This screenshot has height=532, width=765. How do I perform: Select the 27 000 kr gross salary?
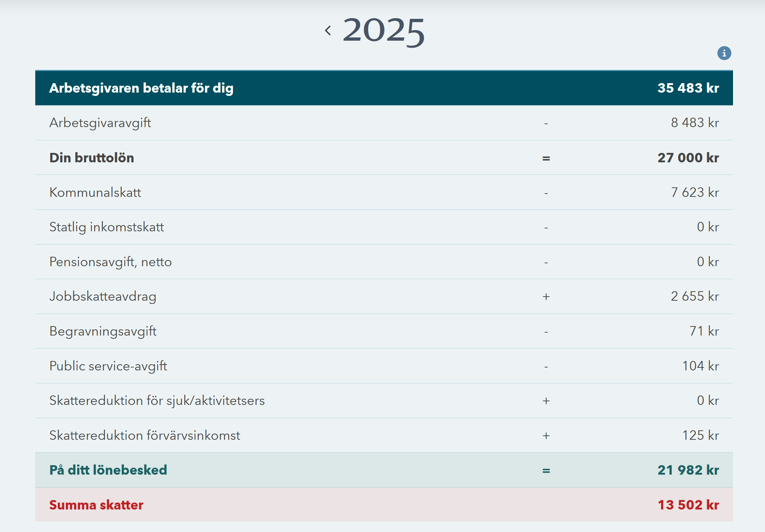click(688, 158)
